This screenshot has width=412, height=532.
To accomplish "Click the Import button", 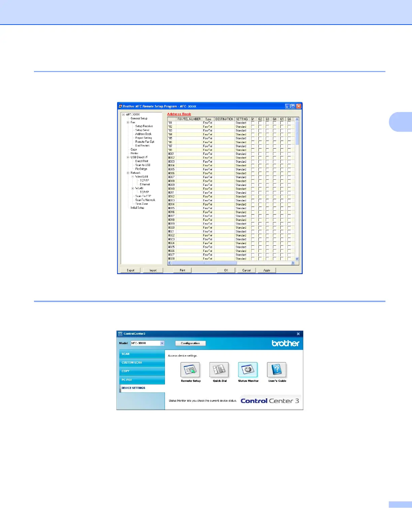I will coord(153,270).
